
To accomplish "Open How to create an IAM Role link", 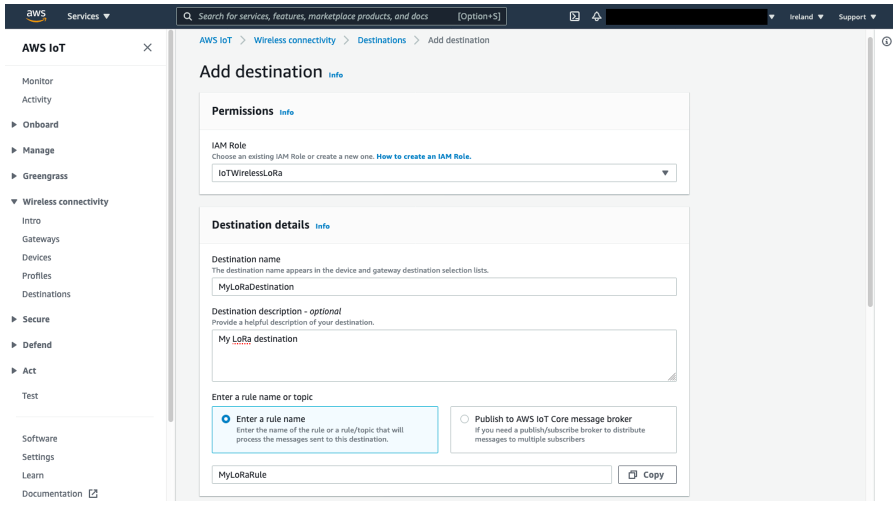I will pos(424,157).
